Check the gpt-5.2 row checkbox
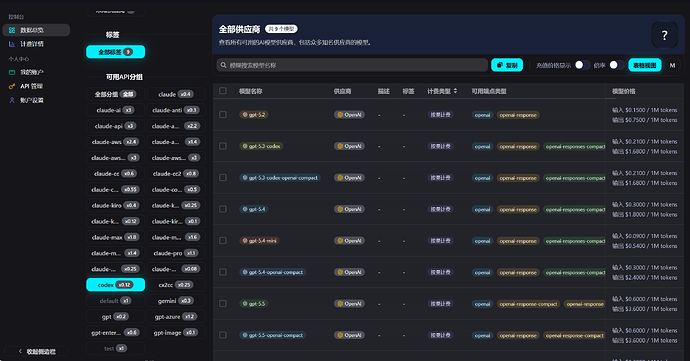Viewport: 690px width, 361px height. click(223, 114)
